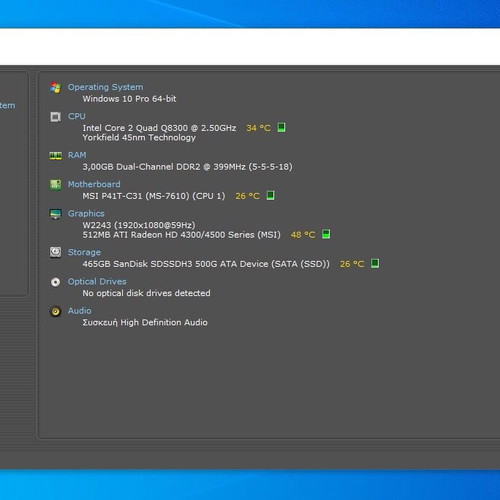Click the Audio speaker icon
Screen dimensions: 500x500
pos(55,311)
